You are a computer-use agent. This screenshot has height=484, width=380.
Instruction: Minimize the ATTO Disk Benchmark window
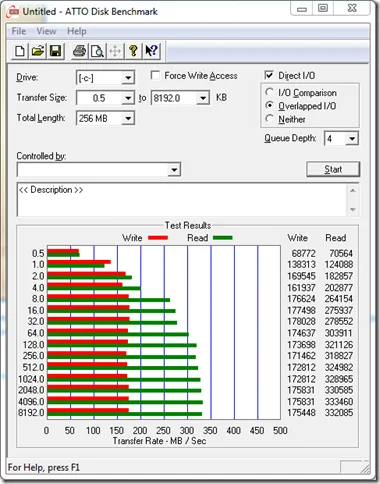302,8
